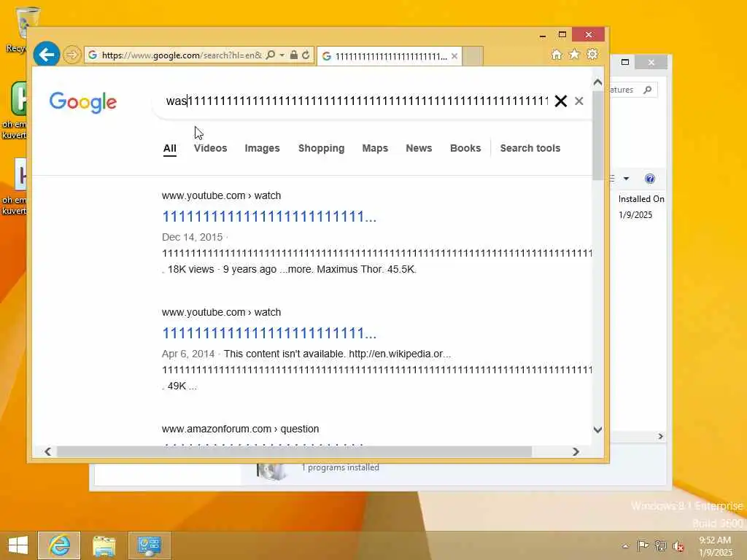The height and width of the screenshot is (560, 747).
Task: Select the 1/9/2025 entry in background window
Action: tap(635, 215)
